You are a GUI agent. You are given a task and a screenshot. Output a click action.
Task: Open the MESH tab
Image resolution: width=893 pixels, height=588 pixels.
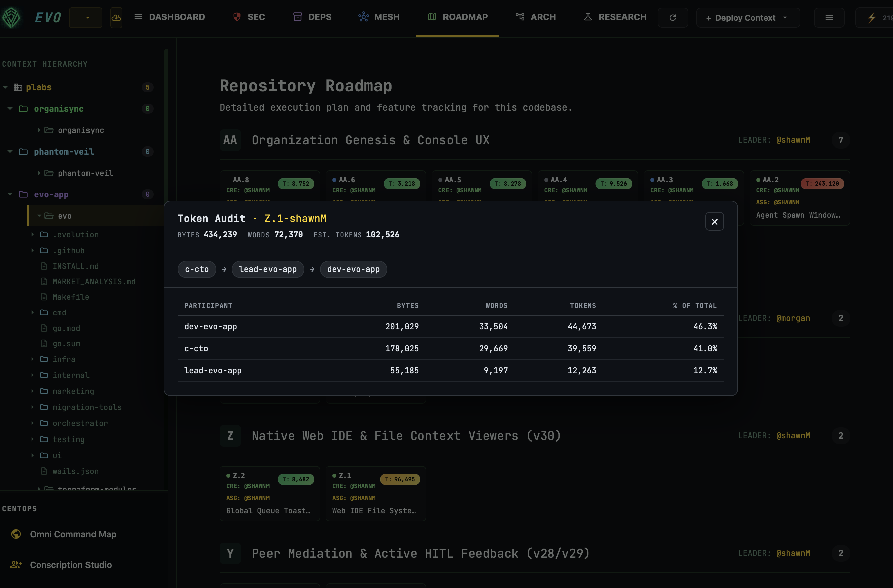coord(379,17)
